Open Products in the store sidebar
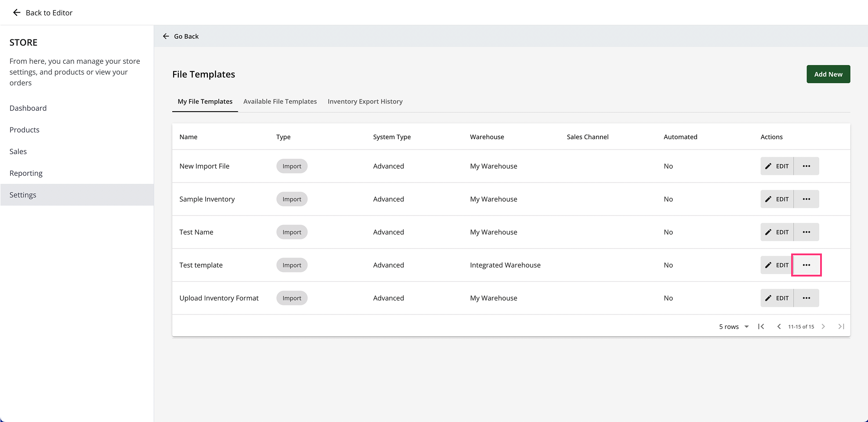Viewport: 868px width, 422px height. click(x=77, y=130)
